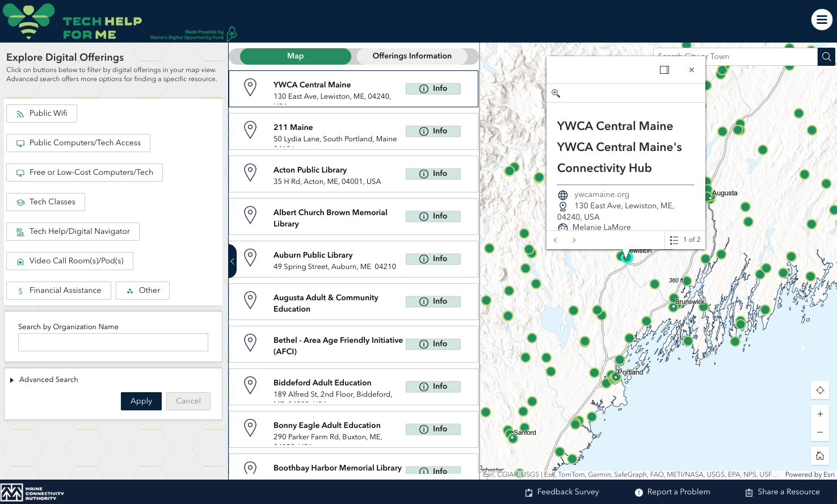
Task: Open Info for Acton Public Library
Action: (x=433, y=174)
